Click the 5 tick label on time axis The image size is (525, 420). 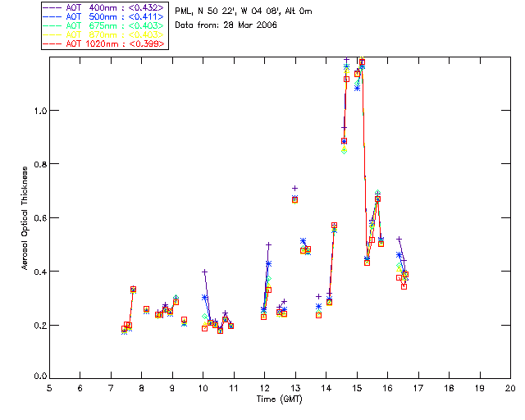coord(49,388)
